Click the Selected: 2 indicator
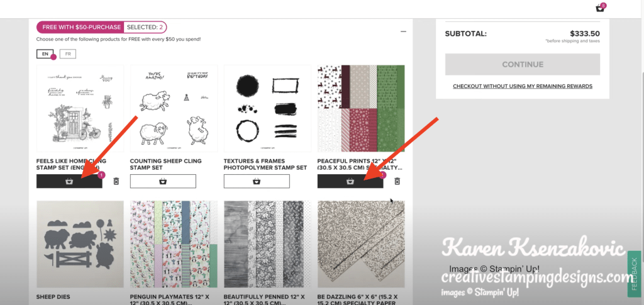Screen dimensions: 644x305 point(145,28)
